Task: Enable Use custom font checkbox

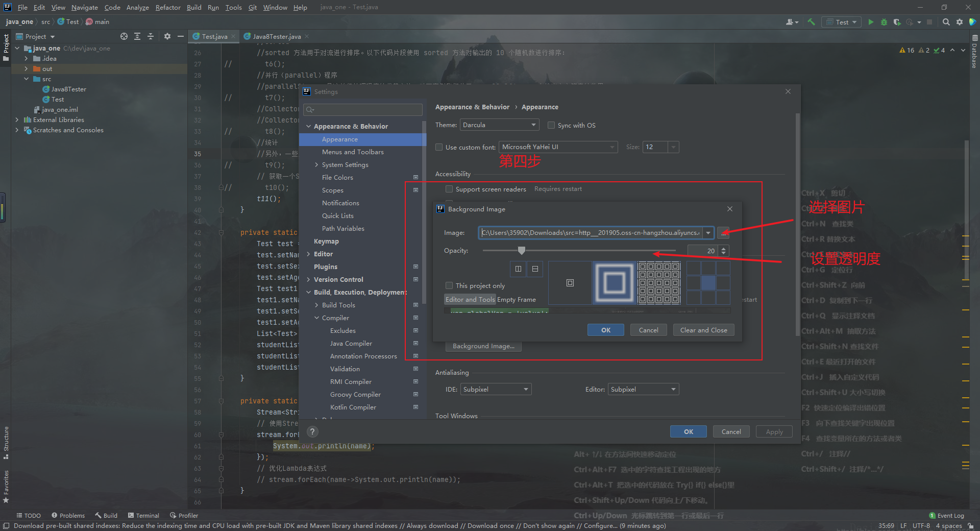Action: tap(439, 147)
